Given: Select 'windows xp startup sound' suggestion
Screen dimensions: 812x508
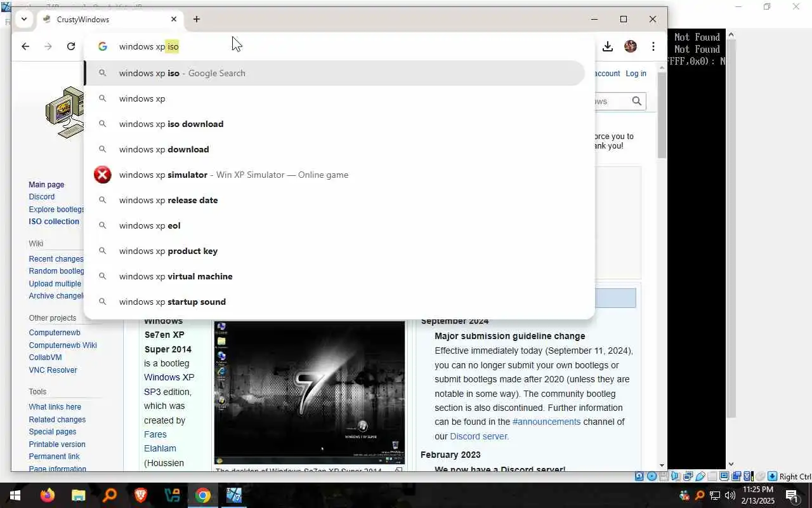Looking at the screenshot, I should [x=334, y=302].
